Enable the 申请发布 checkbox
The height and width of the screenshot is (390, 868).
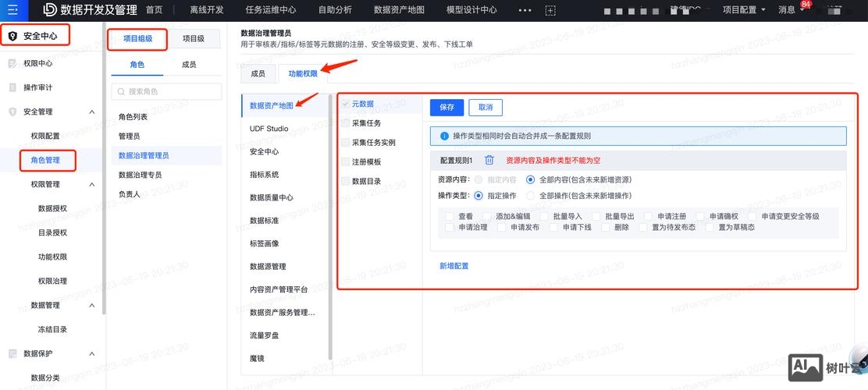click(x=502, y=227)
